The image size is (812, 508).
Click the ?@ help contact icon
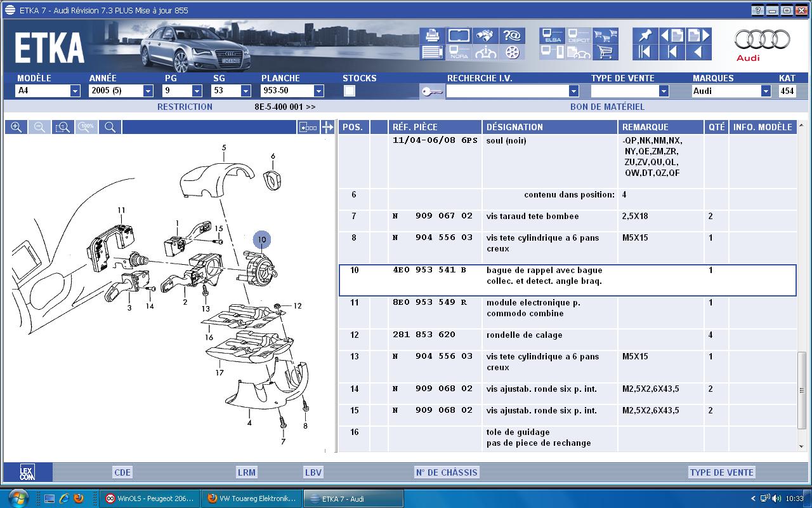point(511,36)
